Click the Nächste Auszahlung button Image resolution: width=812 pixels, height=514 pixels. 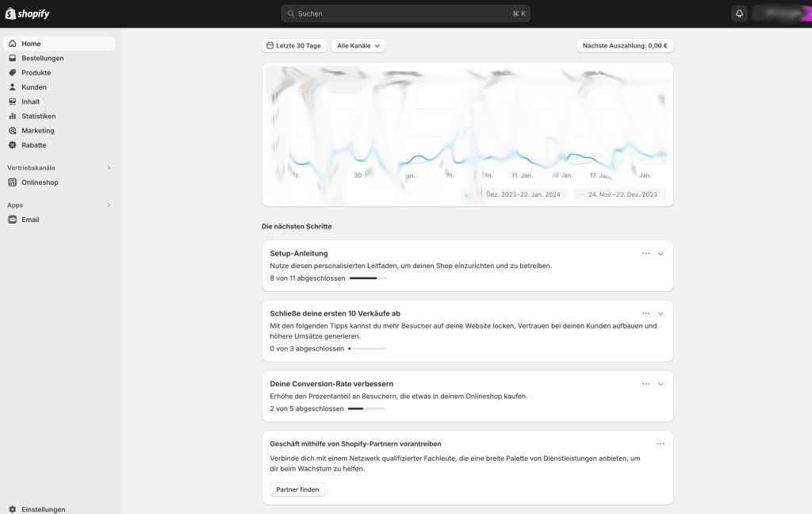pyautogui.click(x=625, y=46)
